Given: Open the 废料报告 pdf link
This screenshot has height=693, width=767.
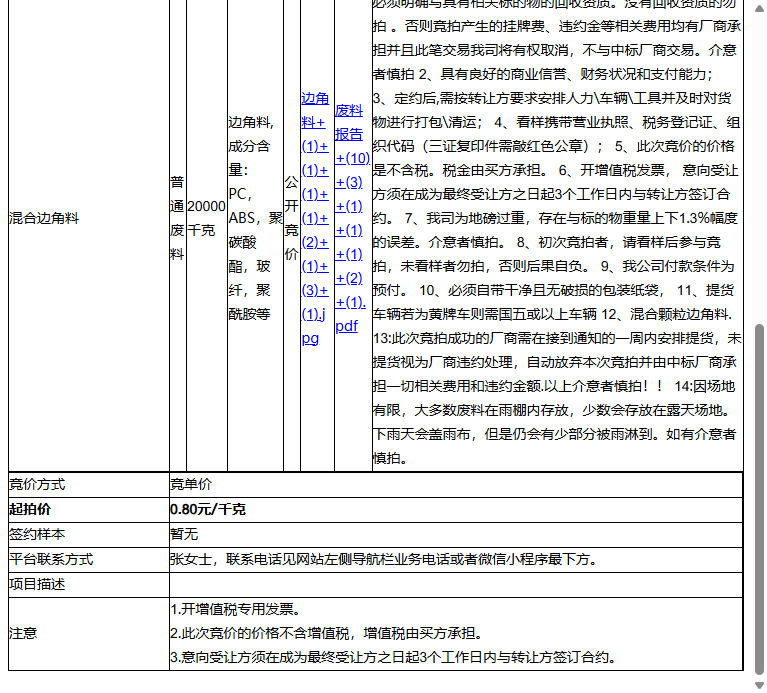Looking at the screenshot, I should [x=352, y=218].
